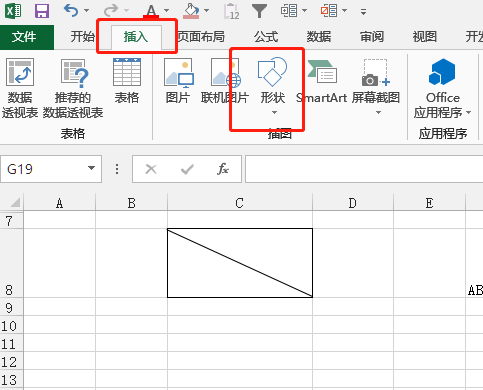This screenshot has height=390, width=483.
Task: Select row 12 header
Action: 11,361
